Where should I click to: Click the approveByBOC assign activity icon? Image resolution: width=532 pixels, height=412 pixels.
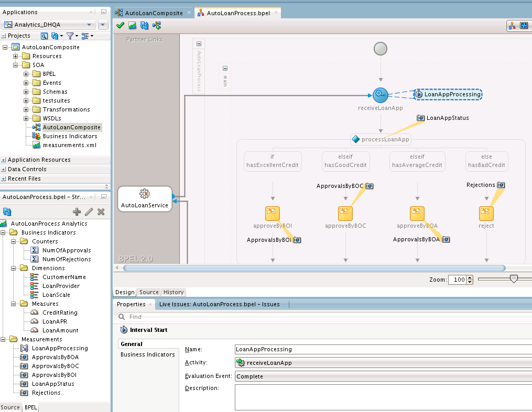tap(345, 213)
